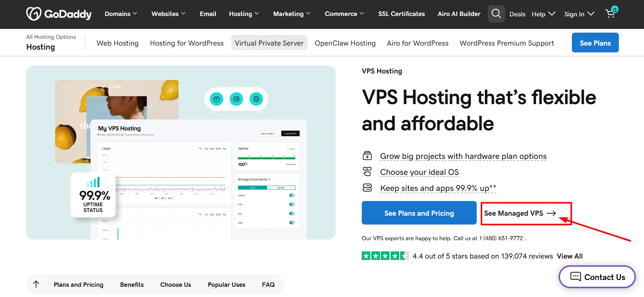Image resolution: width=644 pixels, height=297 pixels.
Task: Click the back-to-top arrow icon
Action: [36, 284]
